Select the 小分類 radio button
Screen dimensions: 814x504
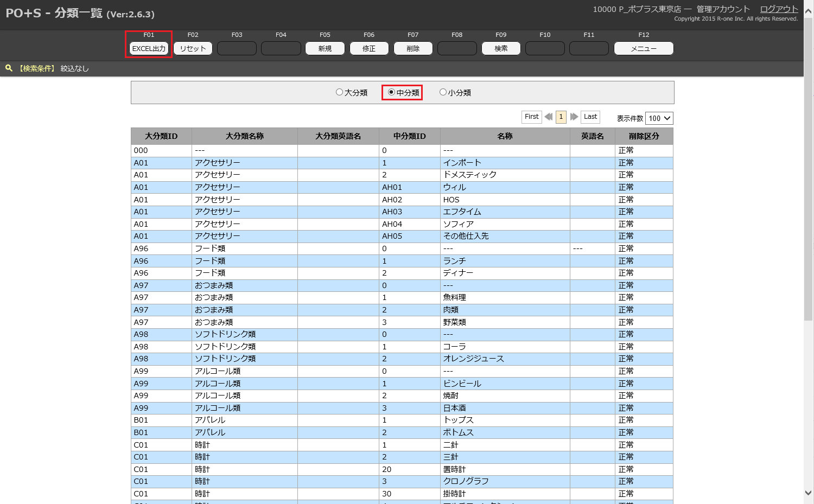pos(443,92)
